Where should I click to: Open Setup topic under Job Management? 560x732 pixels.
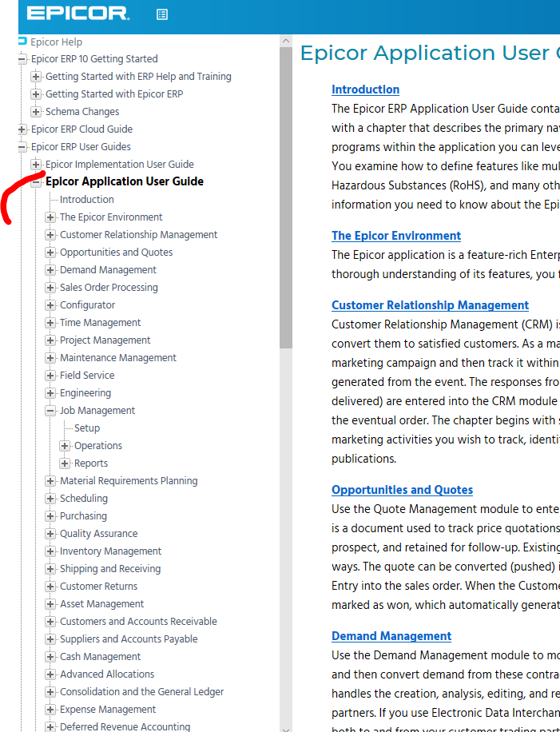[x=87, y=428]
